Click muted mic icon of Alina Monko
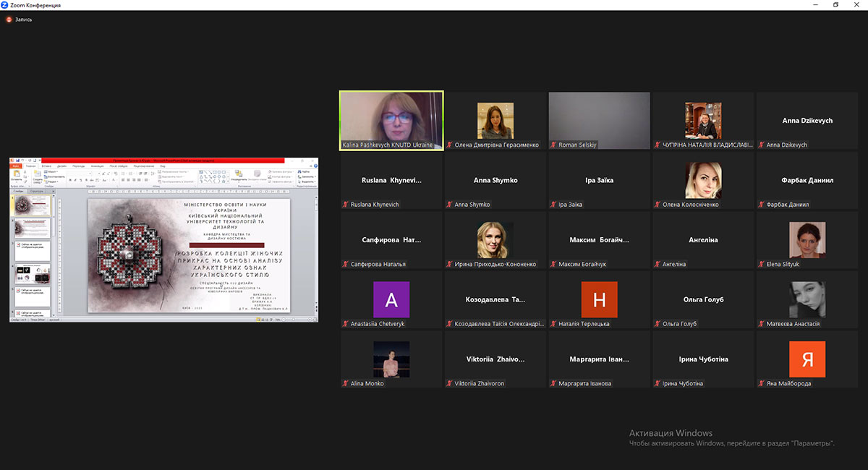The width and height of the screenshot is (868, 470). (345, 383)
